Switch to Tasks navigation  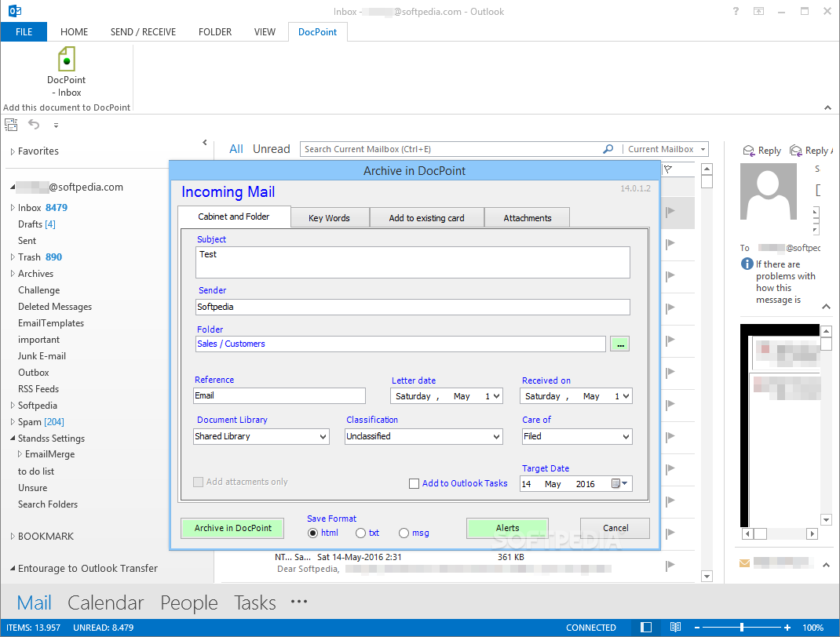click(255, 602)
